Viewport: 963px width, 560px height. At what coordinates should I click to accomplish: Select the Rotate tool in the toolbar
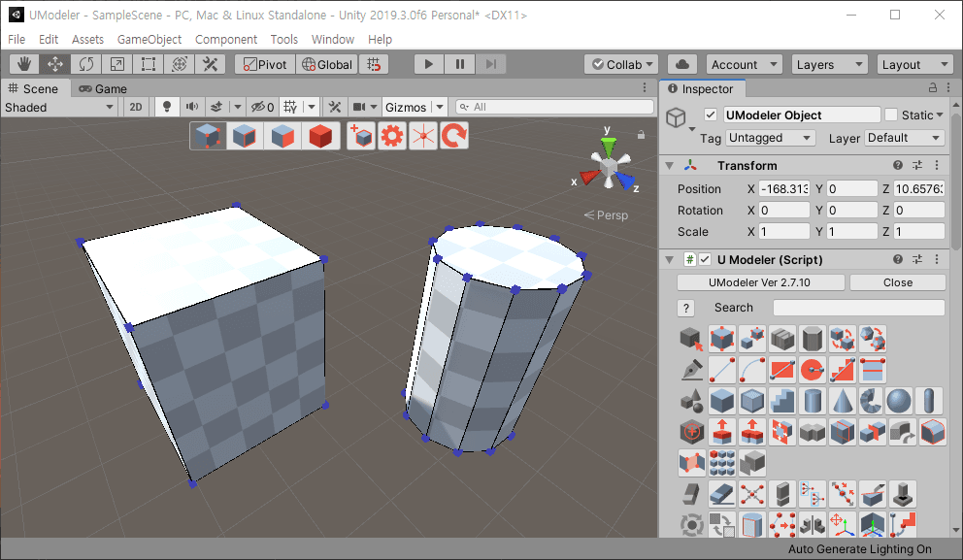86,64
